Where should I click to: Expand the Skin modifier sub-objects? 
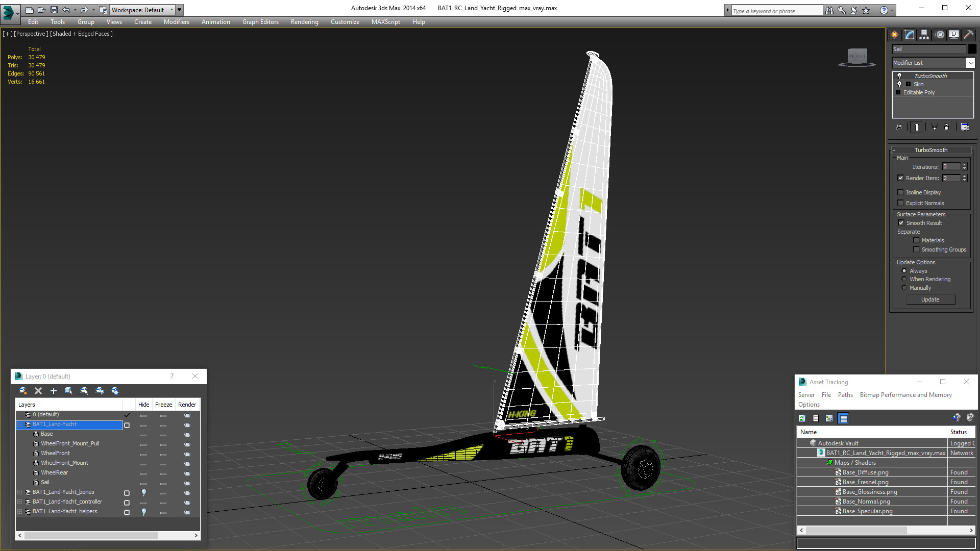point(908,84)
